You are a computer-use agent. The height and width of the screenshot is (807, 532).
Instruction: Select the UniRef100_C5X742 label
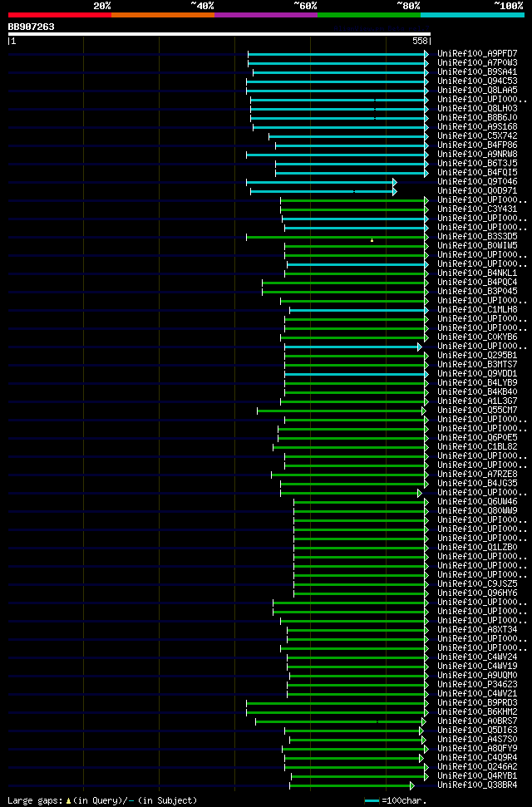click(477, 135)
